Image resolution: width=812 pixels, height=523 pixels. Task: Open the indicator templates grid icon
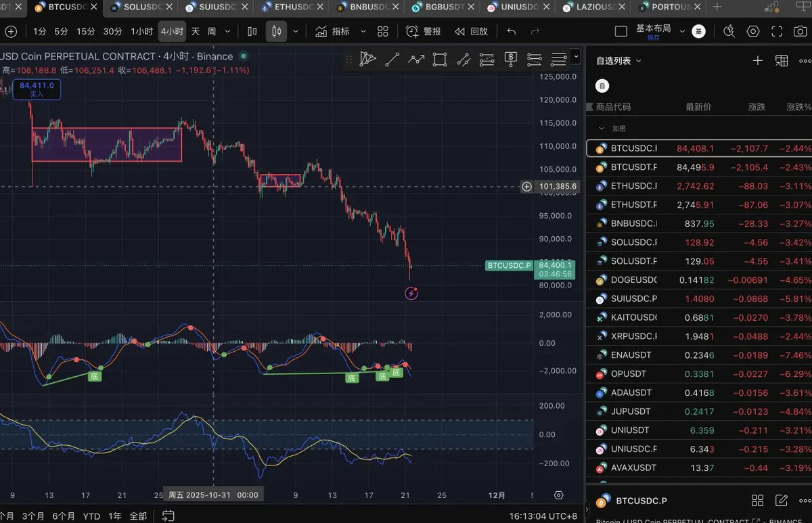(383, 31)
